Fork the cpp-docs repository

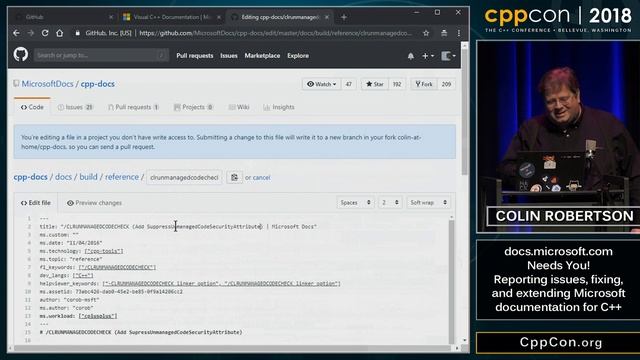(x=424, y=84)
